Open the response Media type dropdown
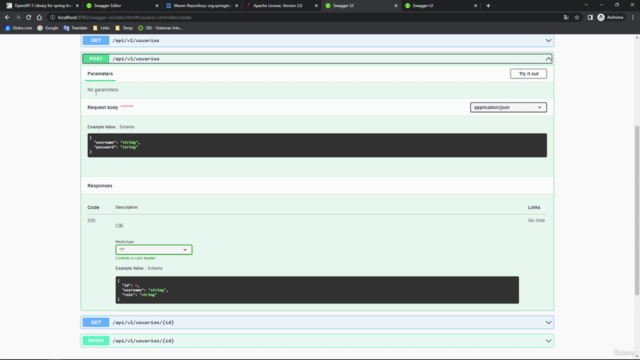This screenshot has height=360, width=640. 153,250
